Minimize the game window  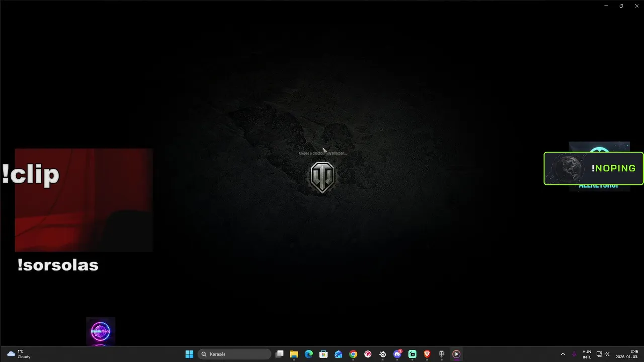[x=606, y=6]
